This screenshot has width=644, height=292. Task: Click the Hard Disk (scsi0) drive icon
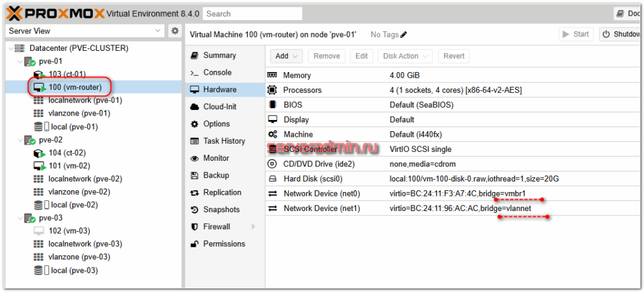pyautogui.click(x=272, y=179)
